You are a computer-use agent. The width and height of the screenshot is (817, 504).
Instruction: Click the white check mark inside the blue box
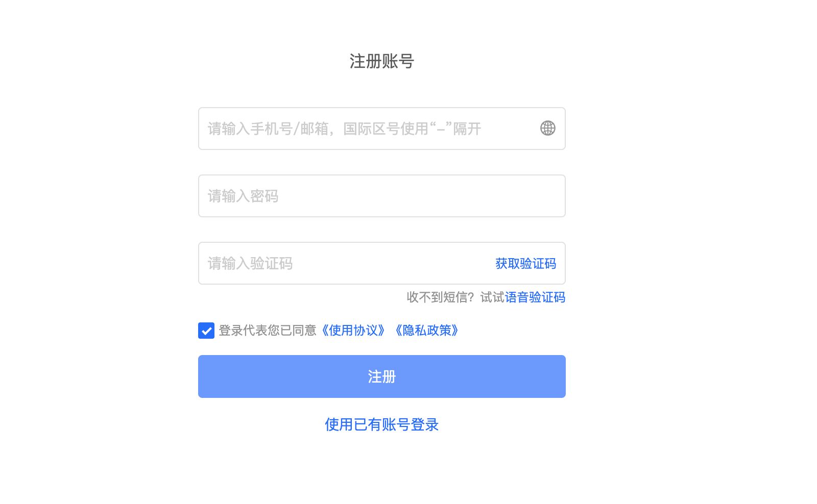(206, 331)
